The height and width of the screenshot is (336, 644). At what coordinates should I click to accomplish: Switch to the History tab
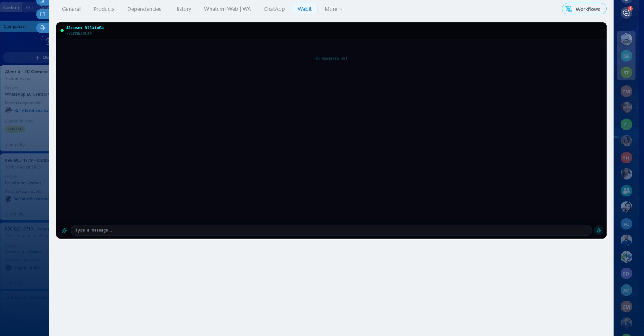pyautogui.click(x=183, y=9)
